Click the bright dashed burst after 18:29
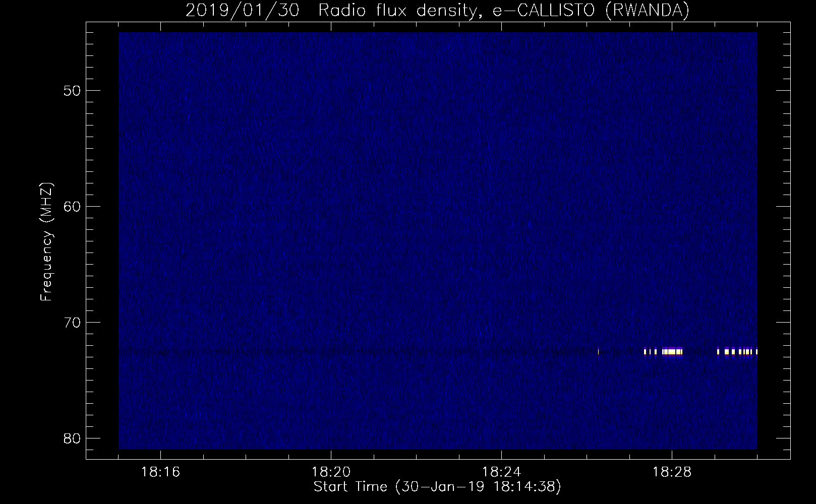 click(x=737, y=352)
